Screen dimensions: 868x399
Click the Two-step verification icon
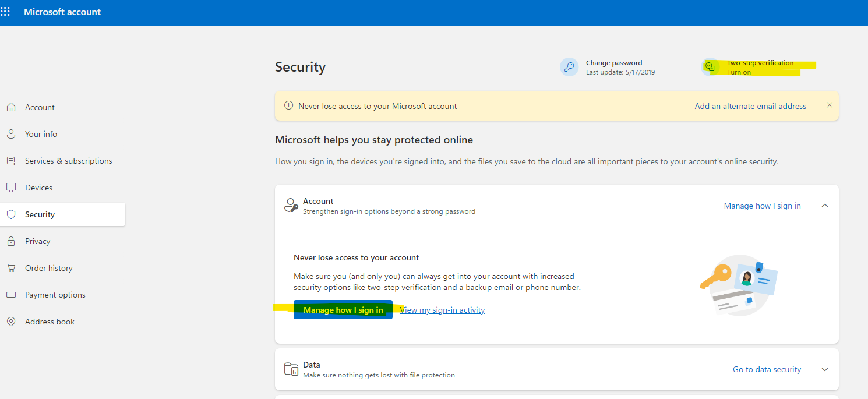coord(710,67)
